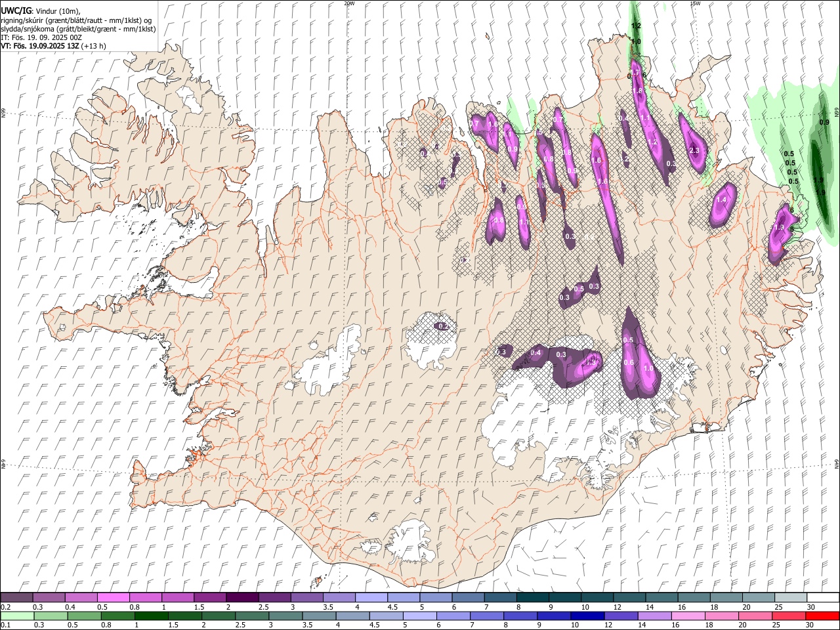Click the grey-green 2.5 rain legend swatch
This screenshot has width=840, height=630.
251,616
